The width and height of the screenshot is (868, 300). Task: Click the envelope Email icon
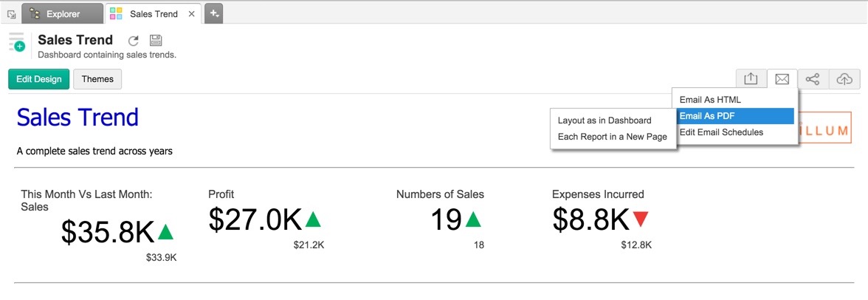coord(782,79)
